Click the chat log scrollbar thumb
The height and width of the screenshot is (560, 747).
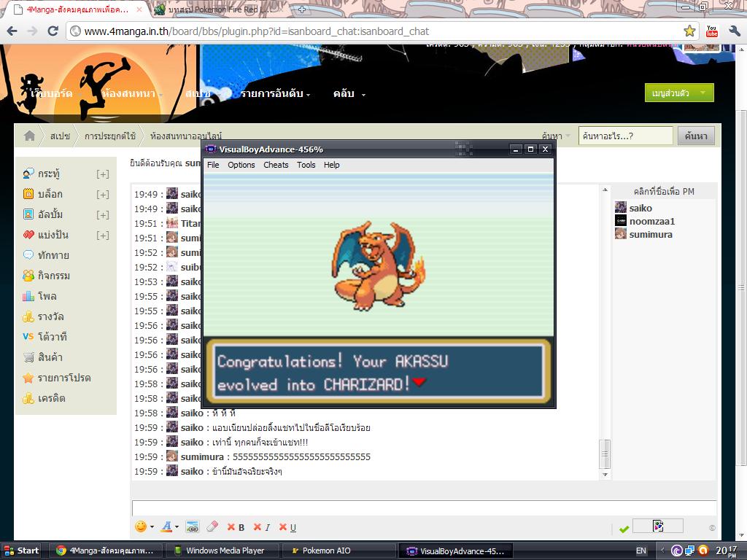click(x=605, y=454)
